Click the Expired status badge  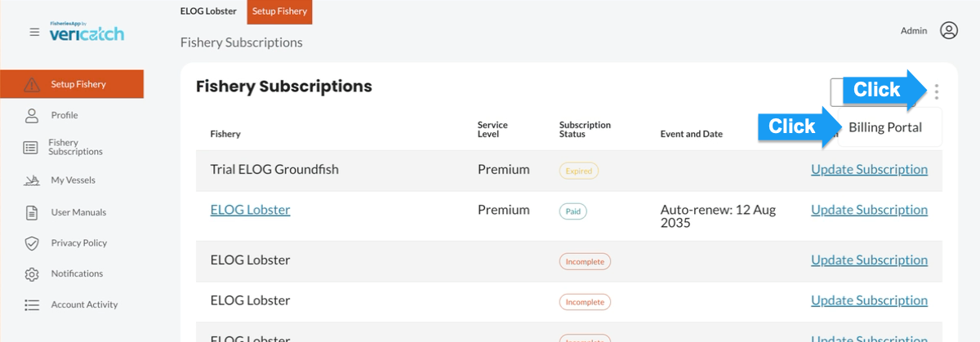tap(579, 171)
